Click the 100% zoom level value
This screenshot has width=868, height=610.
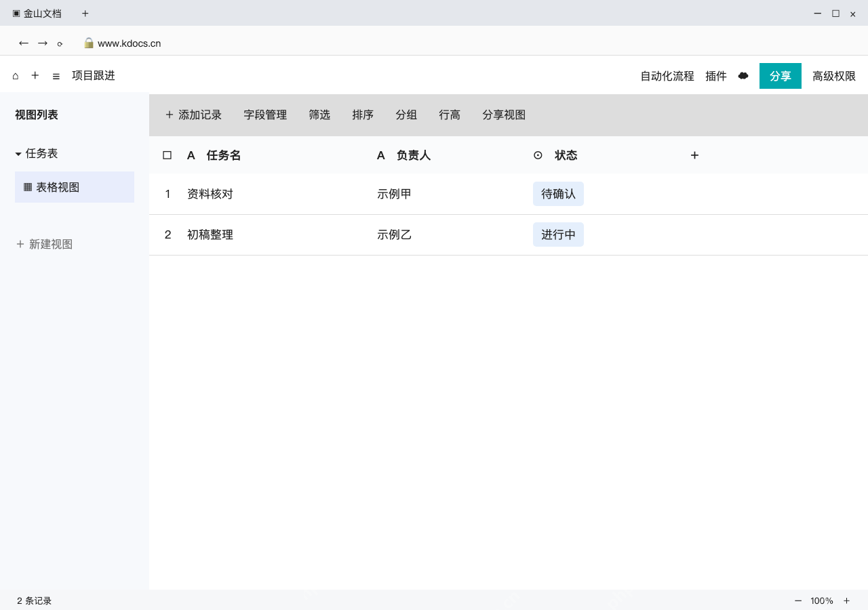click(x=822, y=601)
